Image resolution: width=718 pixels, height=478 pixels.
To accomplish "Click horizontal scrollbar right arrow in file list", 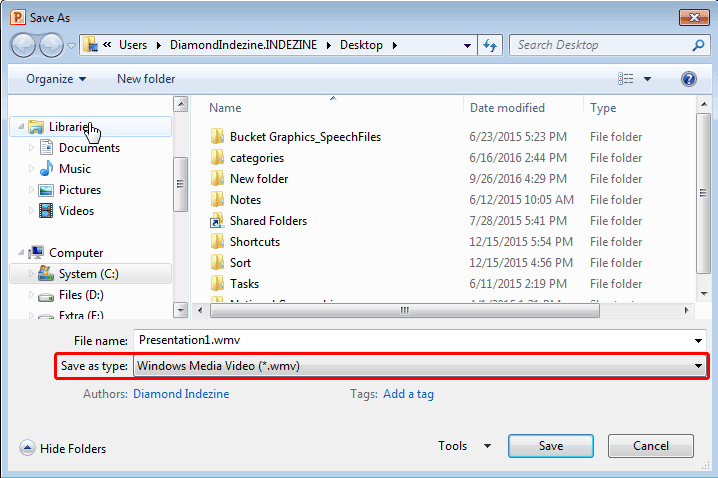I will click(686, 310).
